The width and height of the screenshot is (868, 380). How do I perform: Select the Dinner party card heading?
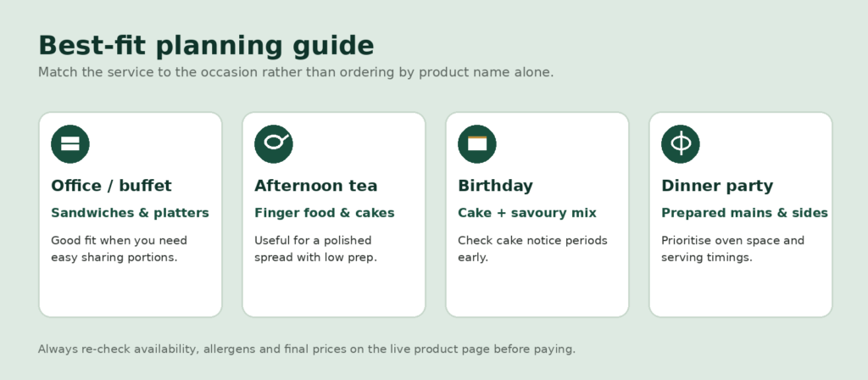pyautogui.click(x=717, y=186)
